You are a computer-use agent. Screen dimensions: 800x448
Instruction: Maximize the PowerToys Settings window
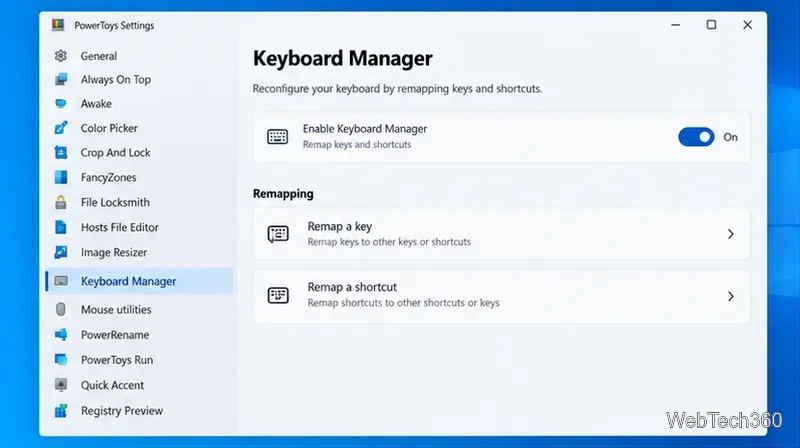(711, 24)
